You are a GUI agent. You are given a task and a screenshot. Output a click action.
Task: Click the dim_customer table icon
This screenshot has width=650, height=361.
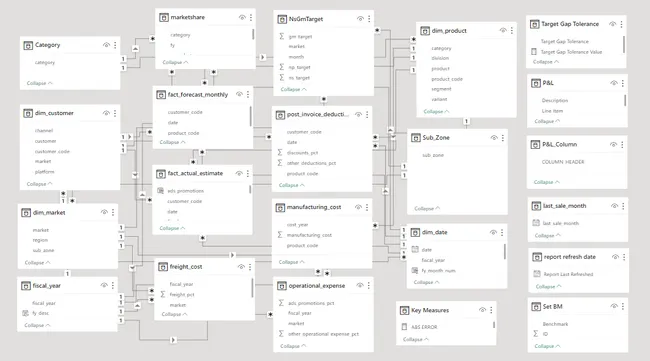coord(28,113)
